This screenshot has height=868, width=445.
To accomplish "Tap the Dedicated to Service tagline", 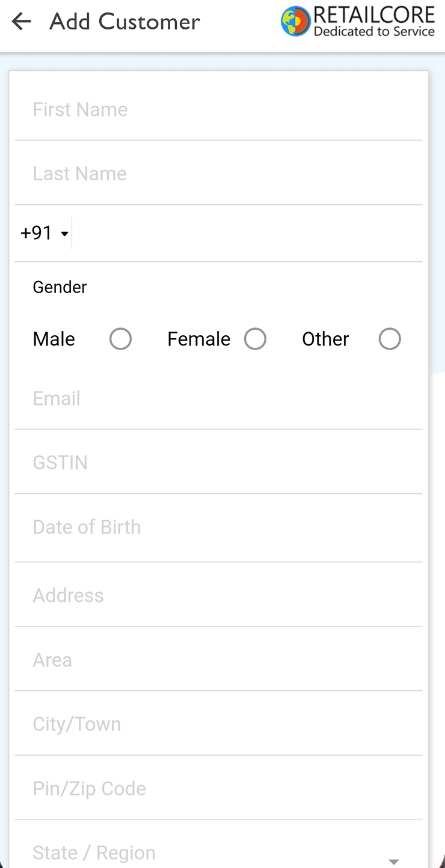I will 374,31.
